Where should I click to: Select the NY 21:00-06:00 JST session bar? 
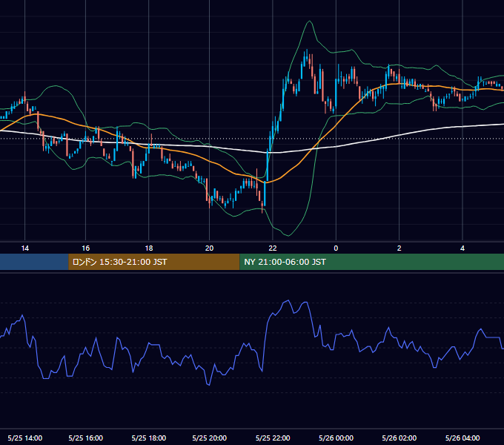point(371,262)
